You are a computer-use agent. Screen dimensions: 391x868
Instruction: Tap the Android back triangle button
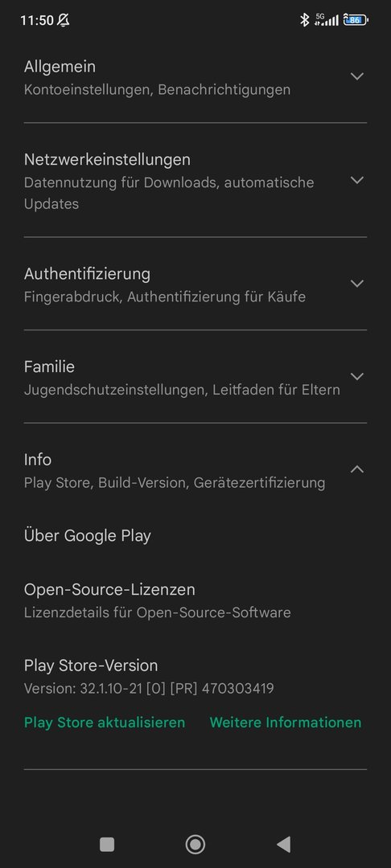click(x=283, y=844)
